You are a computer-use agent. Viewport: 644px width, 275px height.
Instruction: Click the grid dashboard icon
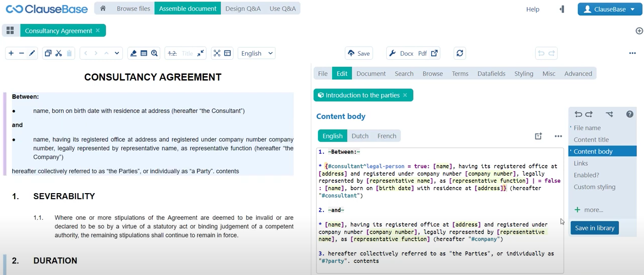pyautogui.click(x=10, y=31)
